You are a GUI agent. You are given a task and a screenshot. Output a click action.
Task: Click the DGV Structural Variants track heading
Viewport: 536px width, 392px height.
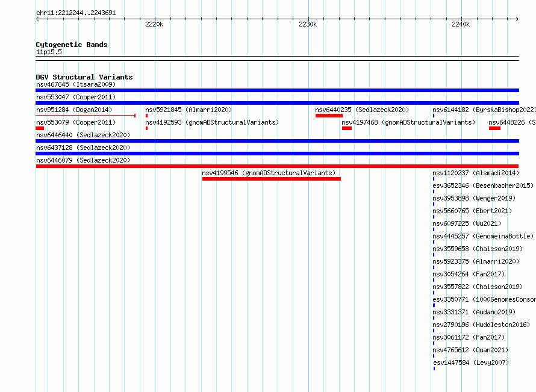pos(84,77)
